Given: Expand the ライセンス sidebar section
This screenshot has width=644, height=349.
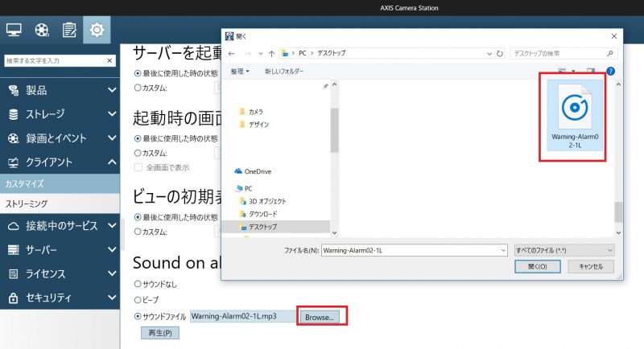Looking at the screenshot, I should (112, 273).
